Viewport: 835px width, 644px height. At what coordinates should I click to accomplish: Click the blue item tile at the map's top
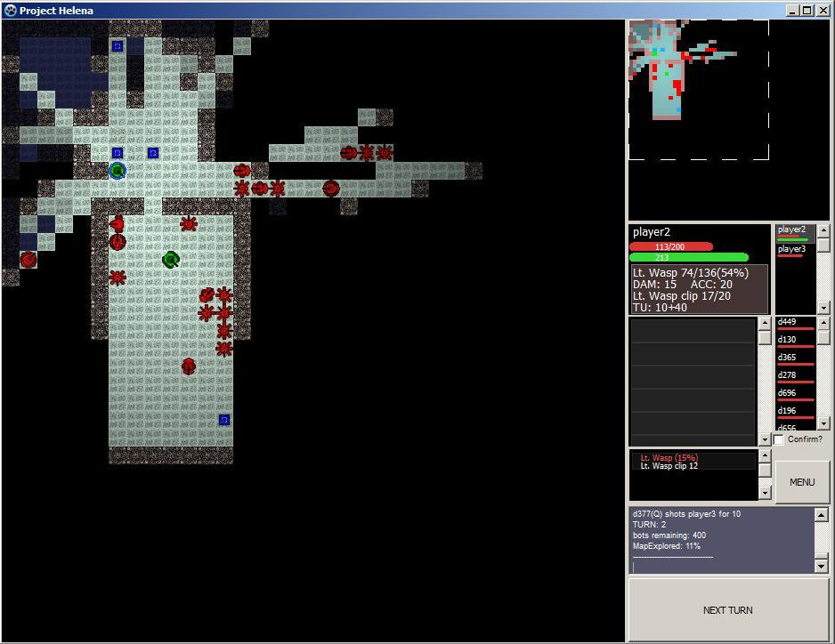[x=118, y=46]
